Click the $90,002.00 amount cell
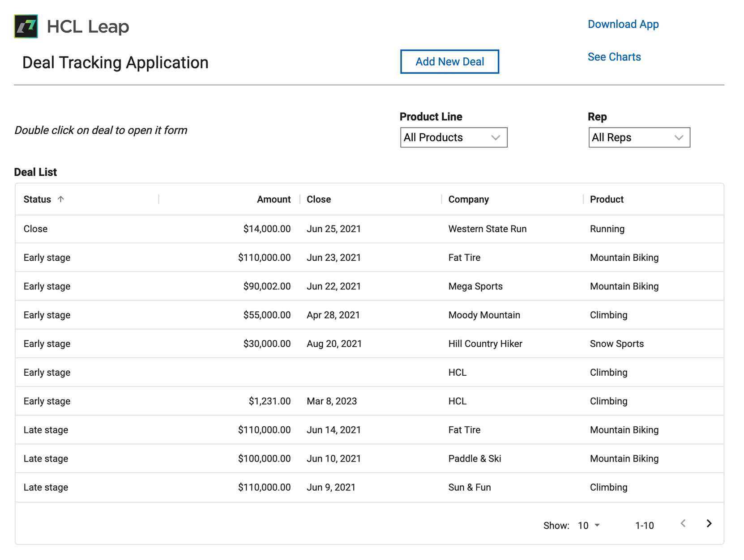 [267, 286]
